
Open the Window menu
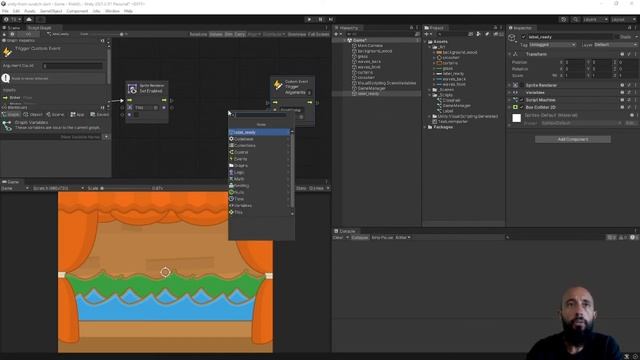click(112, 11)
